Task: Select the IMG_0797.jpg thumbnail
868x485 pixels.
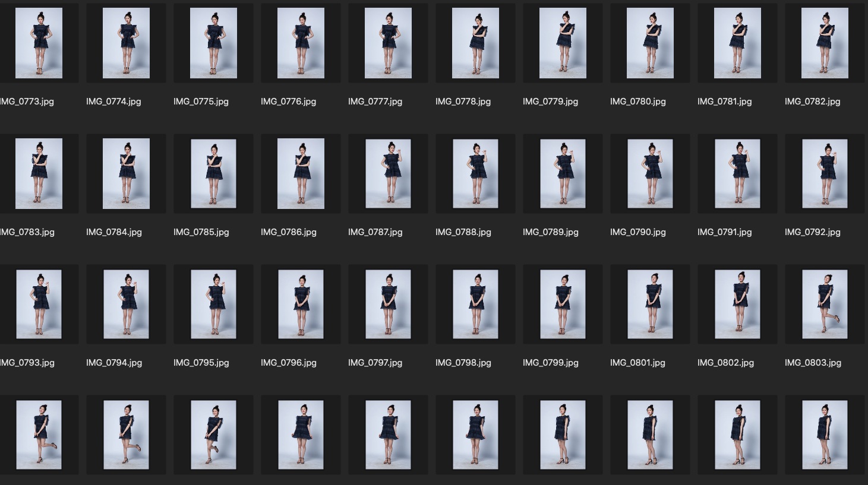Action: [388, 304]
